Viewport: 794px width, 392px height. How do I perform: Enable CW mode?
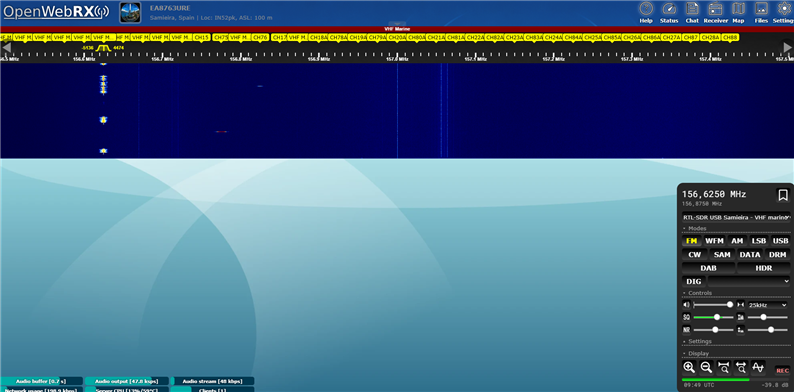(695, 254)
